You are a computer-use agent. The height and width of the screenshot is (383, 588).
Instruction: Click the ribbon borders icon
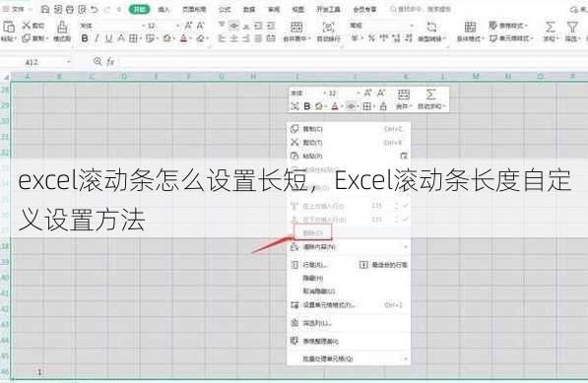coord(133,38)
